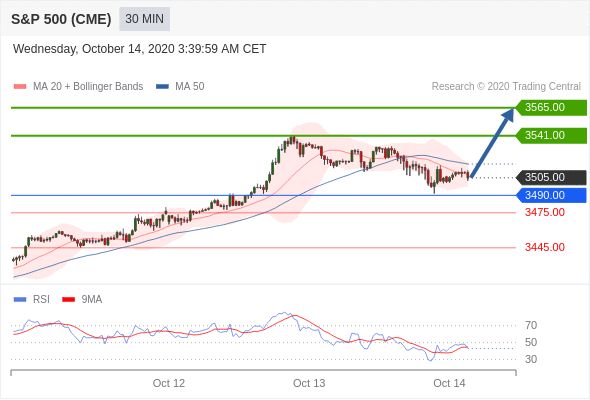Viewport: 590px width, 400px height.
Task: Click the 3445.00 red support label
Action: point(545,247)
